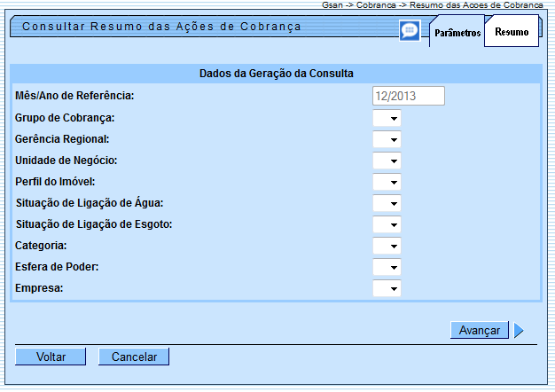Open Situação de Ligação de Esgoto dropdown

click(387, 224)
